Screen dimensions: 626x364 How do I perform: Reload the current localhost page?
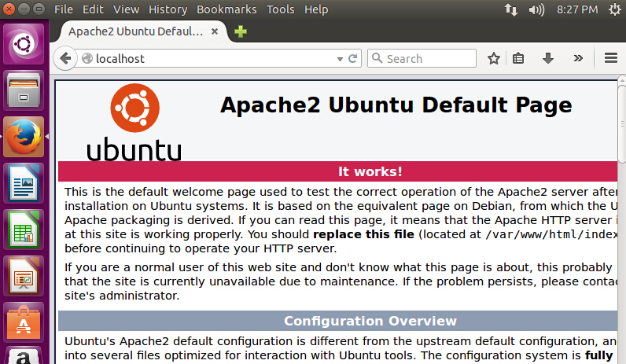pos(353,58)
